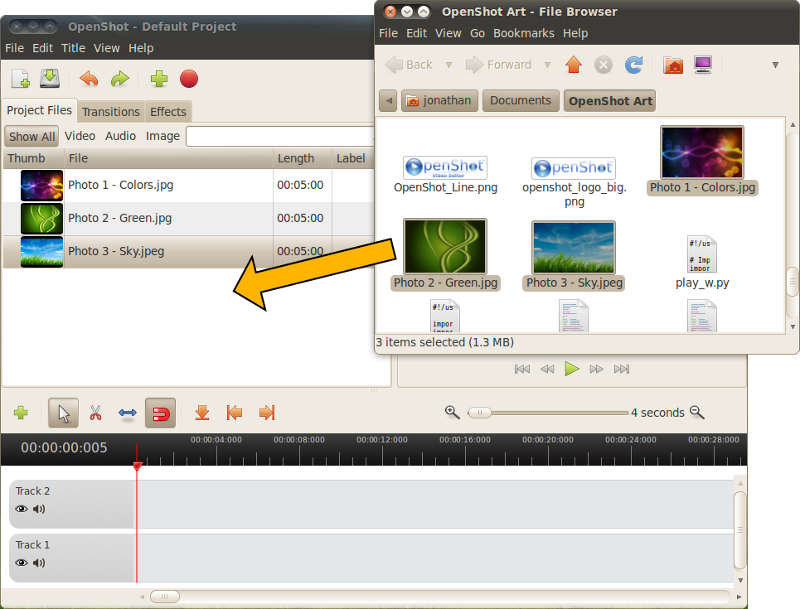This screenshot has width=800, height=609.
Task: Reload the File Browser folder
Action: click(634, 65)
